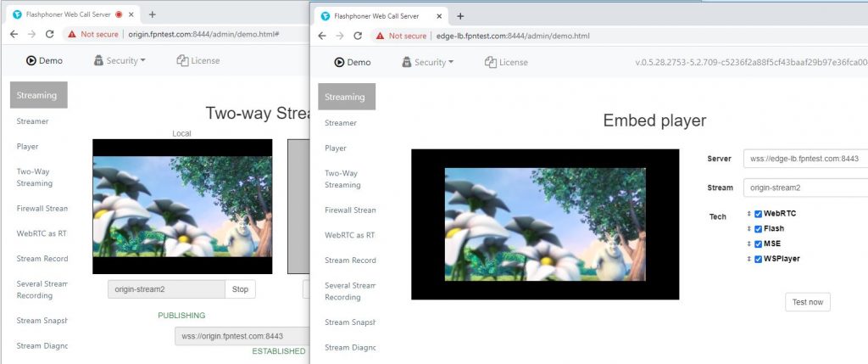
Task: Open Streaming section in left window sidebar
Action: click(x=39, y=95)
